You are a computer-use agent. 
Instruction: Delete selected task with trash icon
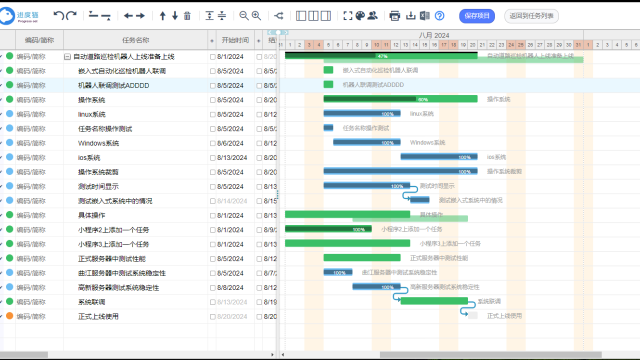187,16
